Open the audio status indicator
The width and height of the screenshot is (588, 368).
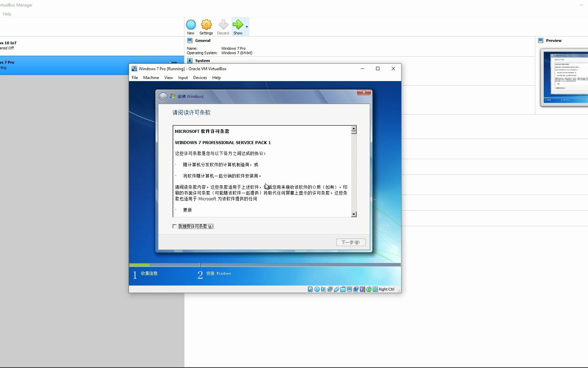point(323,289)
